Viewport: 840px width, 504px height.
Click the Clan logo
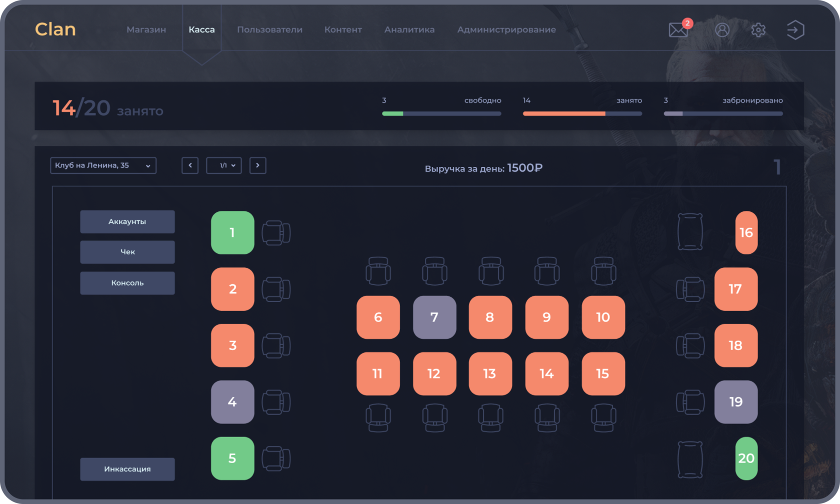55,29
